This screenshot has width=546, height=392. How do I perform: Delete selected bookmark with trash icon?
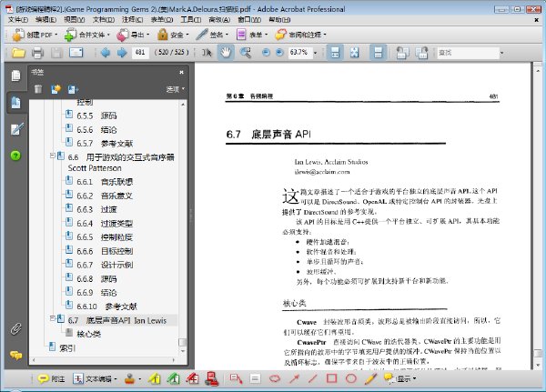pyautogui.click(x=38, y=89)
